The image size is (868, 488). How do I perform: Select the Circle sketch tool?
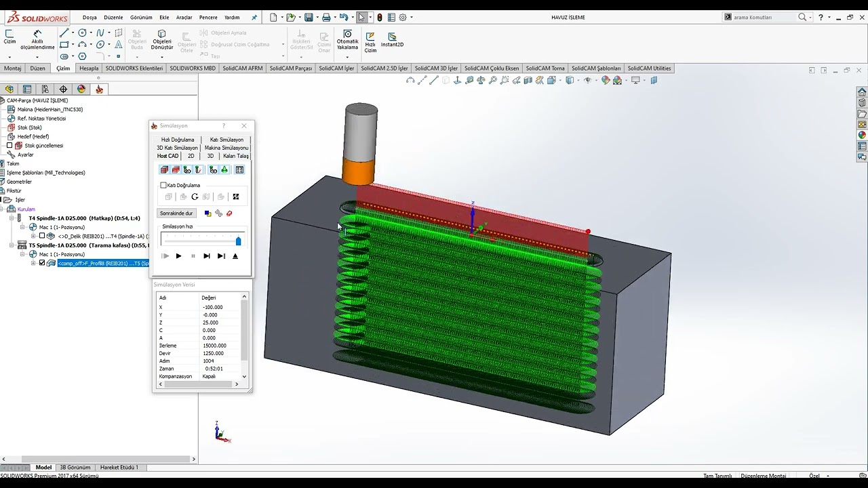(x=83, y=33)
